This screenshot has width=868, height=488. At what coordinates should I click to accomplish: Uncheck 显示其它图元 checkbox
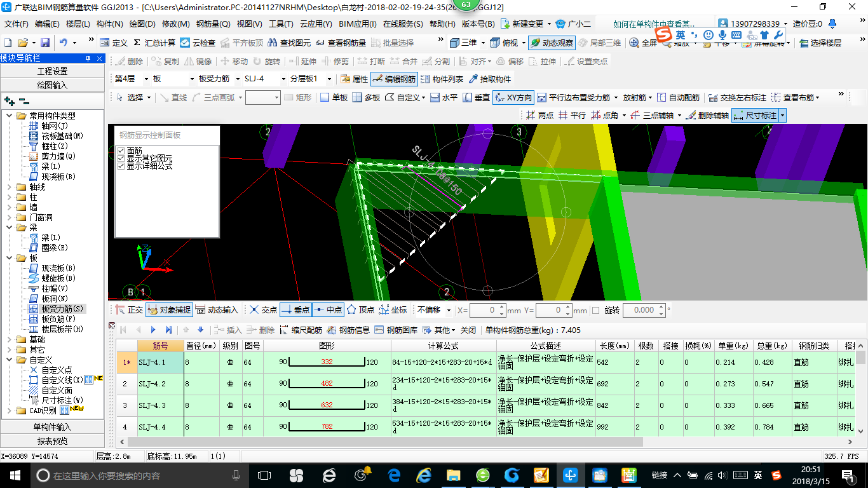[x=121, y=158]
